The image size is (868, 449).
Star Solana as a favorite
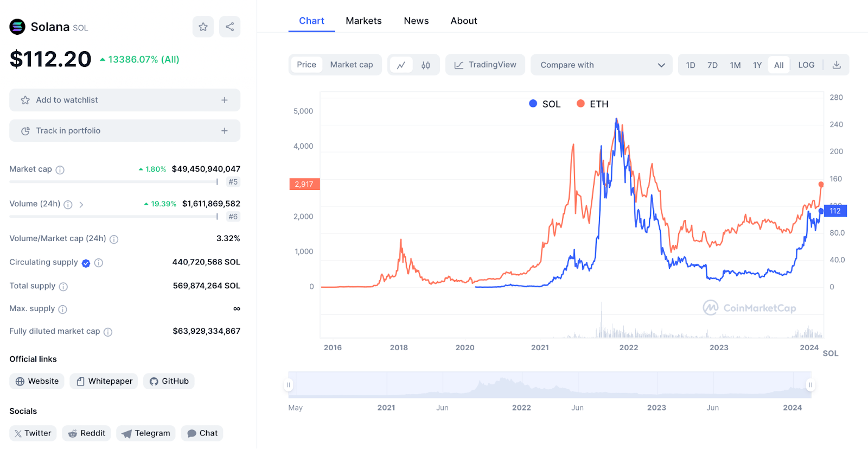point(203,27)
